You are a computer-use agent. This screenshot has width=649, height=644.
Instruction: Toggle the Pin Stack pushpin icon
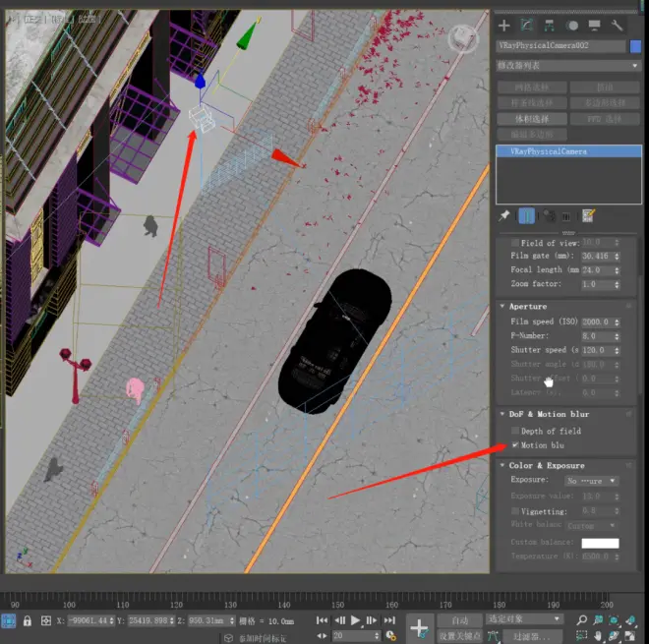tap(503, 216)
